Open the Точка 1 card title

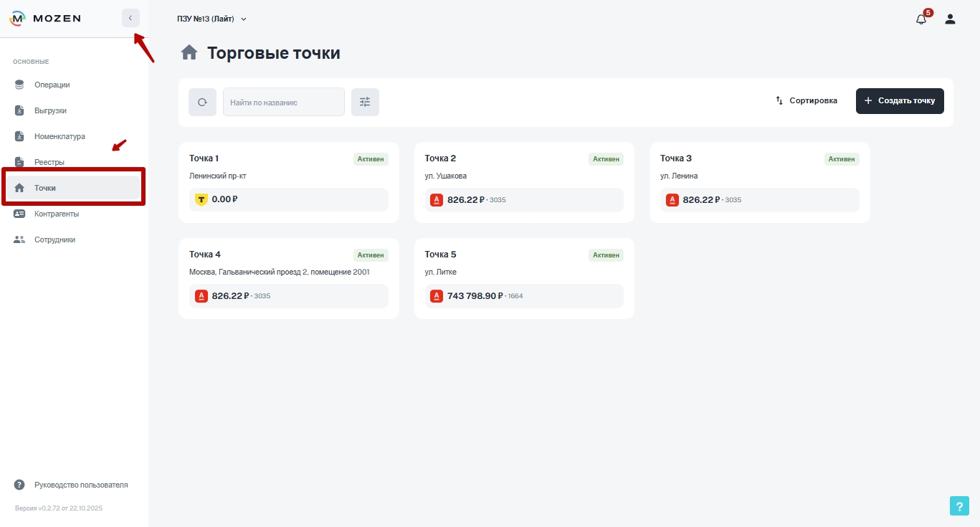coord(204,158)
